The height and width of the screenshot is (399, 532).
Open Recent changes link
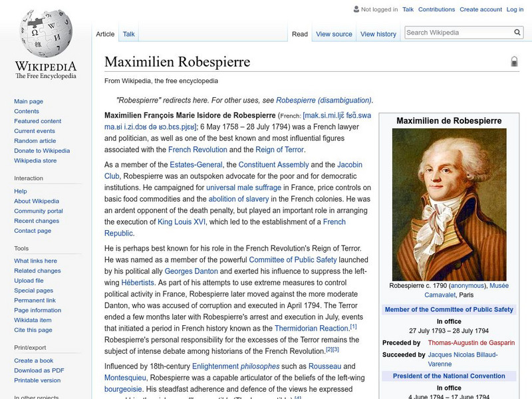(37, 221)
